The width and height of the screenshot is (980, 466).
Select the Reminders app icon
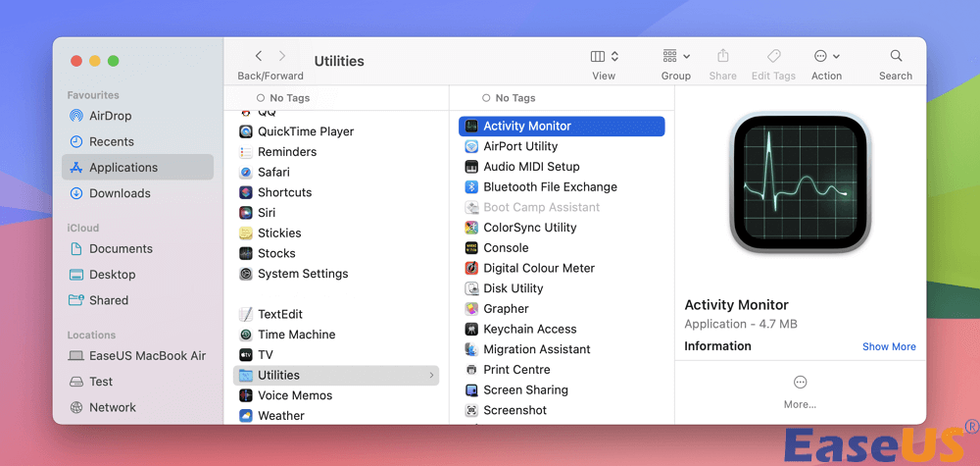[x=246, y=152]
